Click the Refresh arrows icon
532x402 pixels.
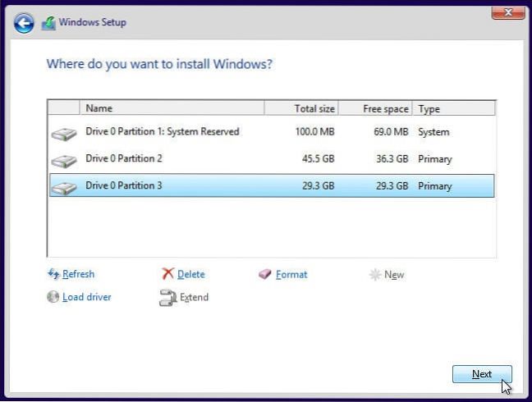tap(54, 274)
